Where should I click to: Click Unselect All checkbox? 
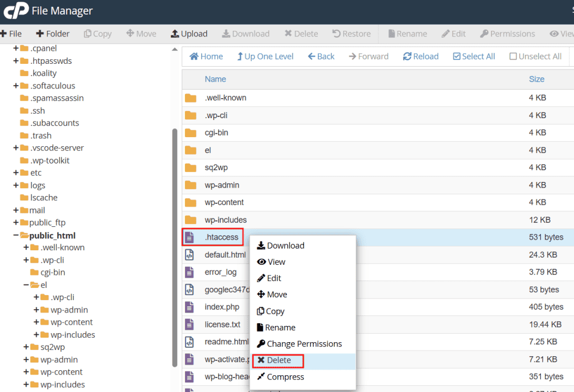click(535, 57)
